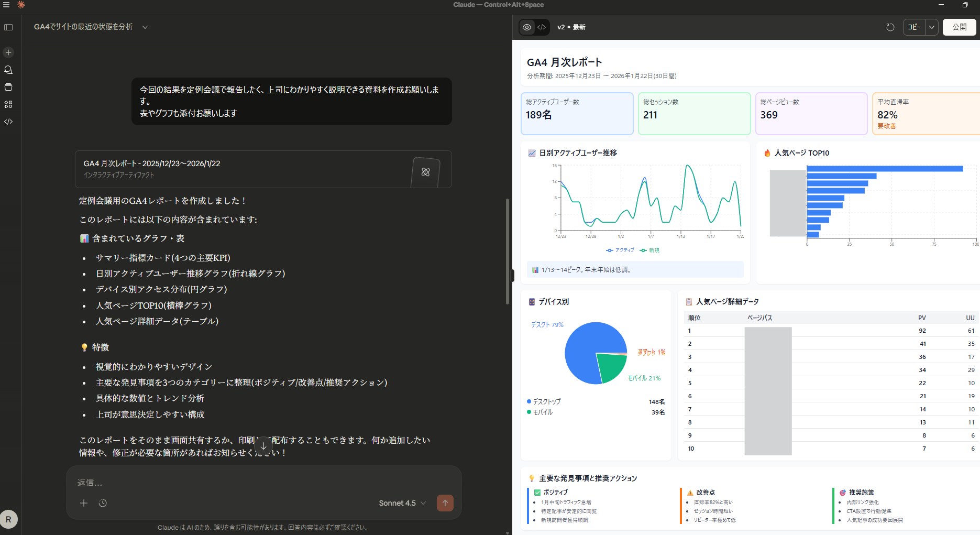Click the 総ページビュー数 KPI card
This screenshot has width=980, height=535.
(812, 114)
